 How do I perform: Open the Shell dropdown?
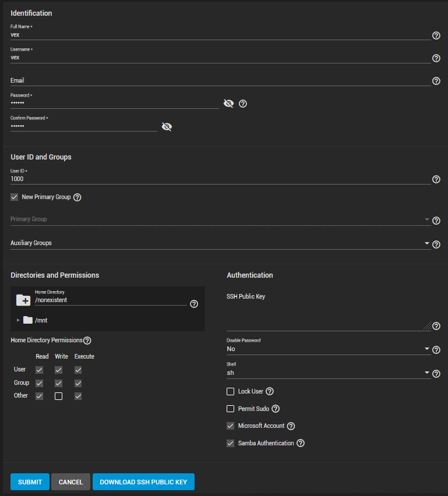(329, 373)
